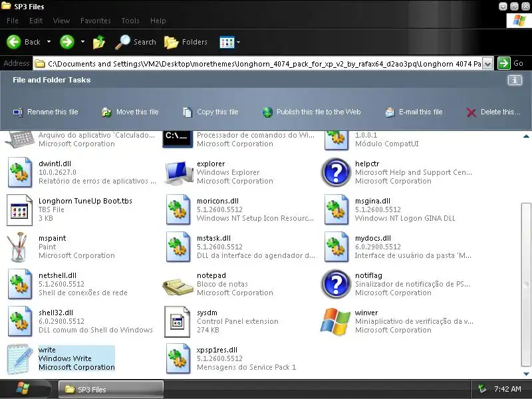
Task: Open the Favorites menu
Action: pyautogui.click(x=95, y=21)
